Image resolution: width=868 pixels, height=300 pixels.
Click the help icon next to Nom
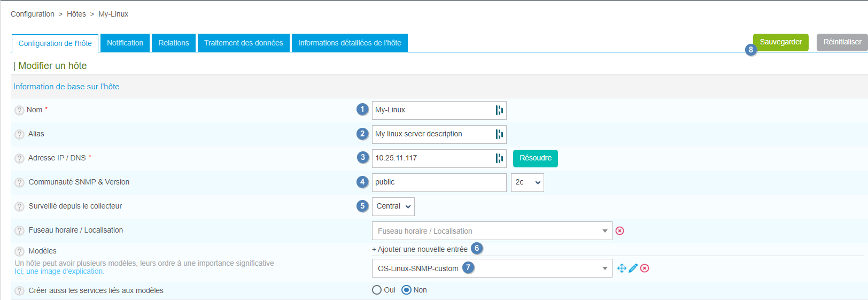pyautogui.click(x=19, y=111)
